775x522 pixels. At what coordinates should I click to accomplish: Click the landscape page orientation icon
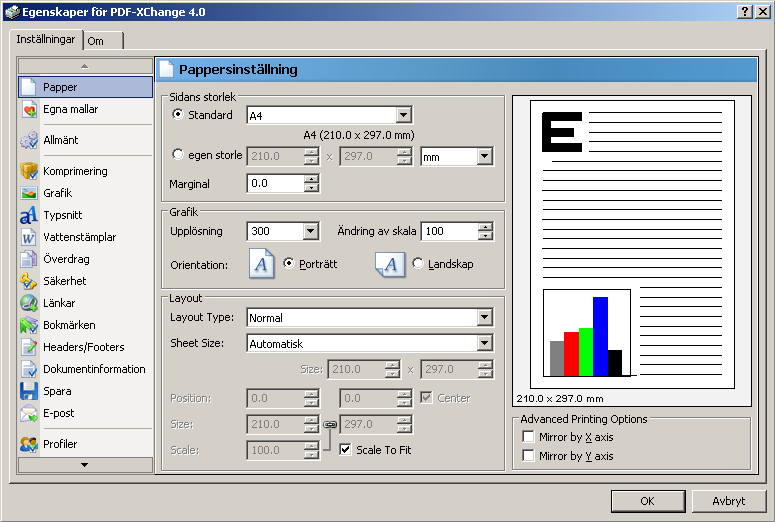click(x=390, y=265)
